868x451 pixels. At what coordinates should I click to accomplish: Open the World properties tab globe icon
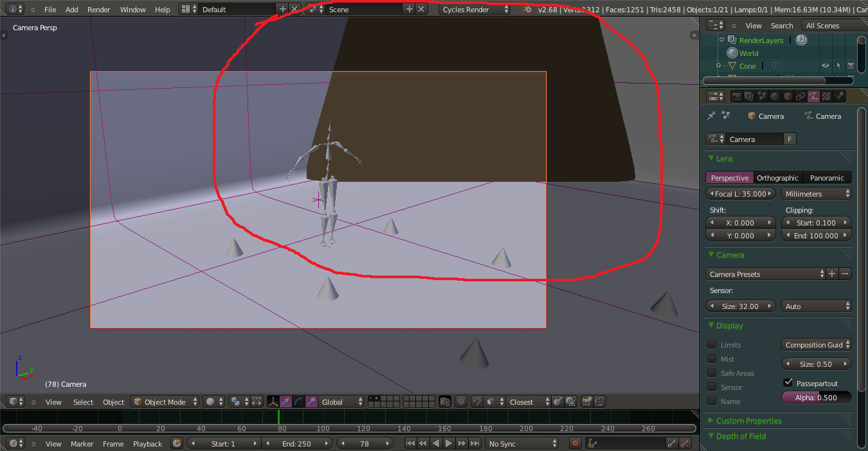point(775,96)
